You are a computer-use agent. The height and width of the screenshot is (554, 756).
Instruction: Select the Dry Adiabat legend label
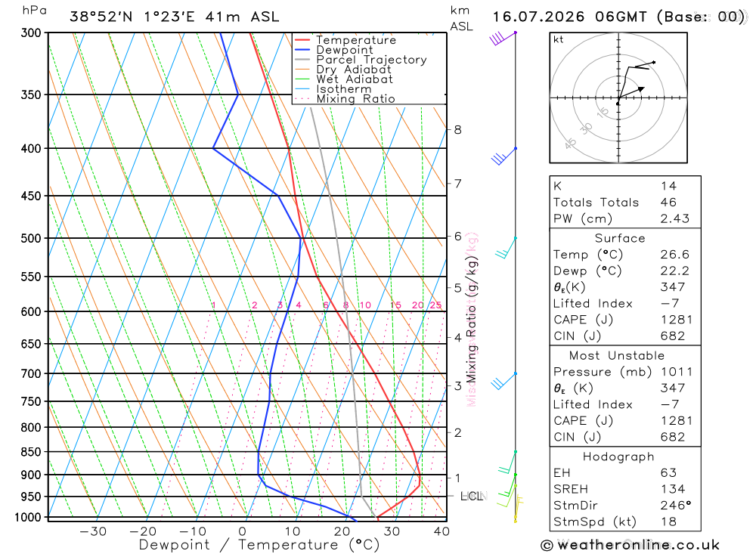[x=353, y=70]
